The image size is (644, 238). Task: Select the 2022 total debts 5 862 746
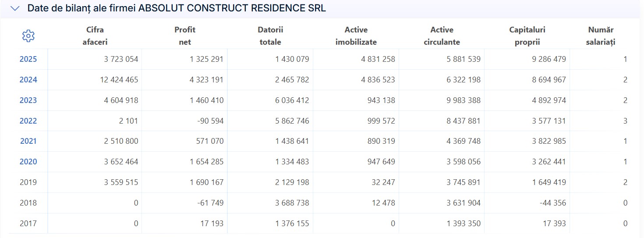292,121
